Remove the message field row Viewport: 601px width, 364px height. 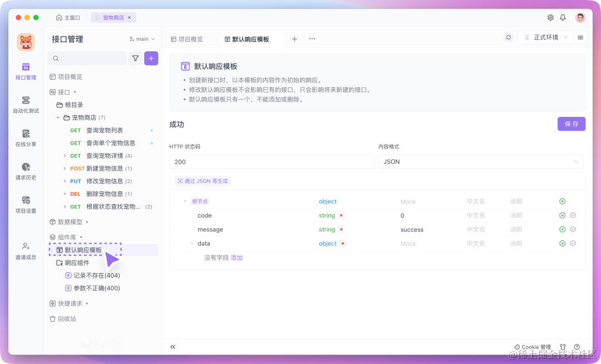coord(573,229)
